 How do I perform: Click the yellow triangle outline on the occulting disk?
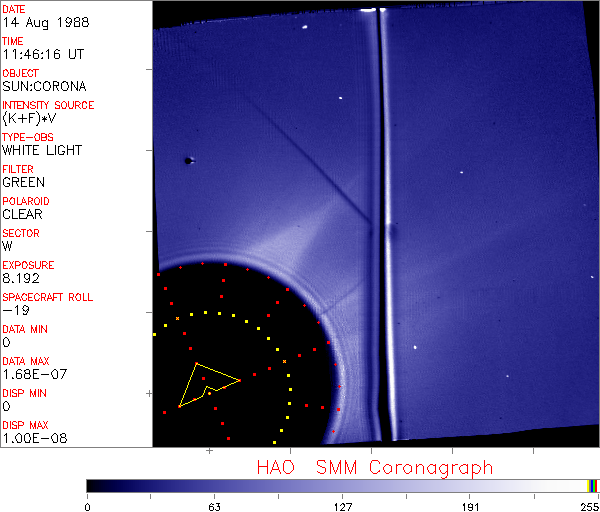pos(209,385)
